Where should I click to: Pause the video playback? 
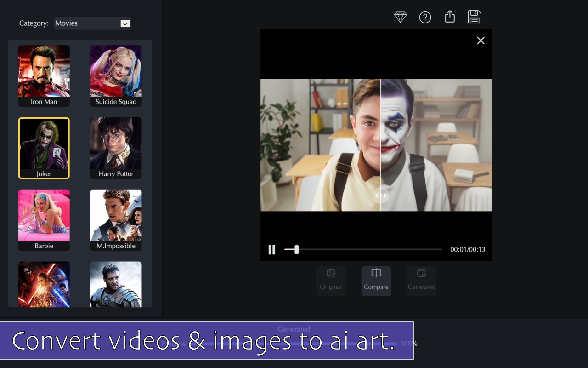point(272,250)
